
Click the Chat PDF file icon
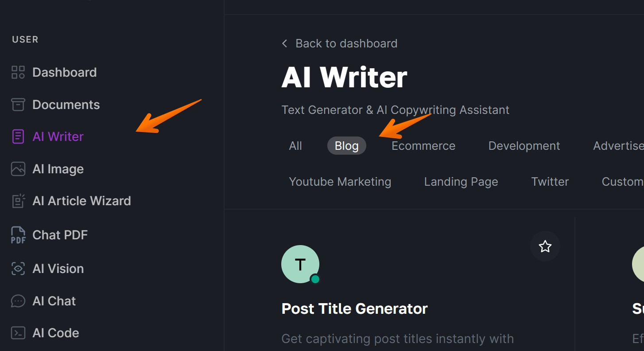point(18,235)
